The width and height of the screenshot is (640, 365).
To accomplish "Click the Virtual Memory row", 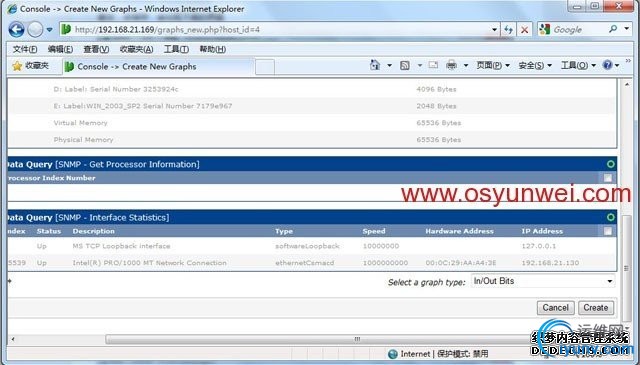I will pyautogui.click(x=312, y=123).
